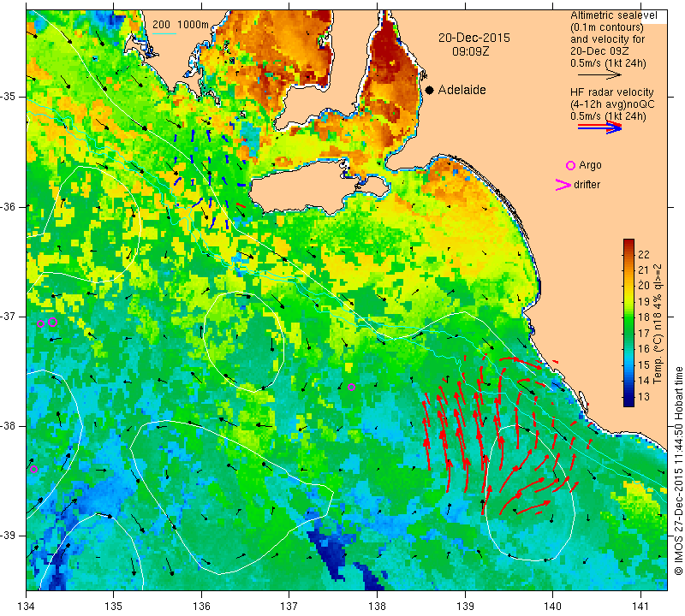Click the IMOS copyright timestamp text
The width and height of the screenshot is (685, 616).
(x=678, y=471)
